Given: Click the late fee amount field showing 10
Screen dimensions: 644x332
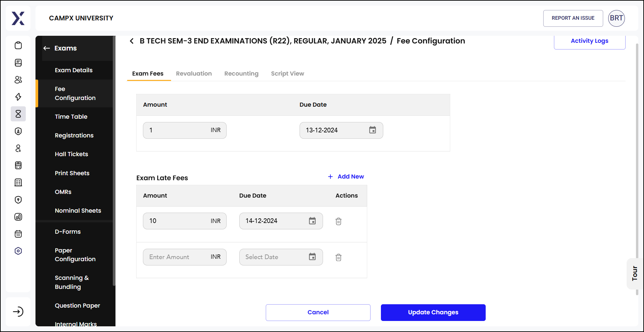Looking at the screenshot, I should pyautogui.click(x=185, y=221).
